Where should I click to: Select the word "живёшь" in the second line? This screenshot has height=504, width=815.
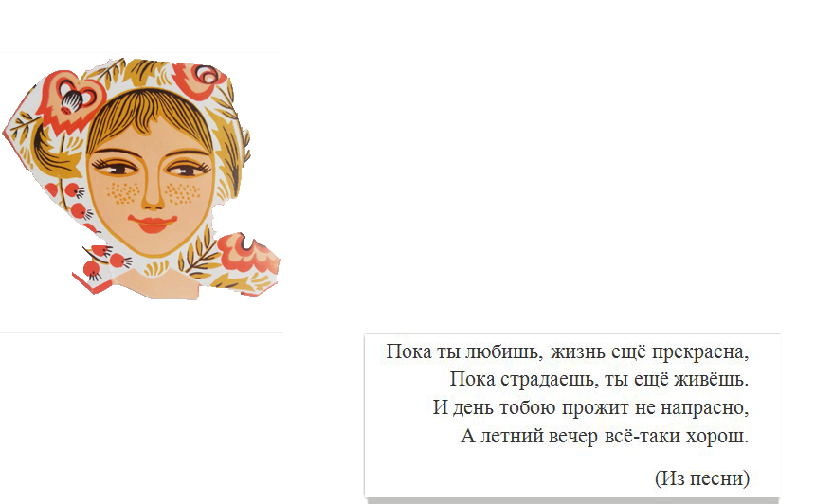(x=709, y=379)
